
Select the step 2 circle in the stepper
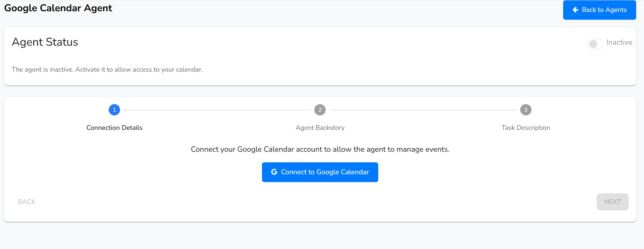pos(320,110)
